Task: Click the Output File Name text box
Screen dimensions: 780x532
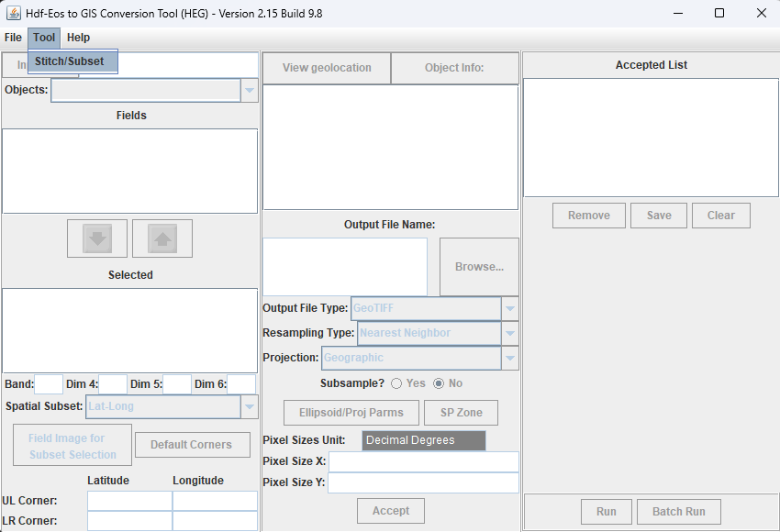Action: [345, 267]
